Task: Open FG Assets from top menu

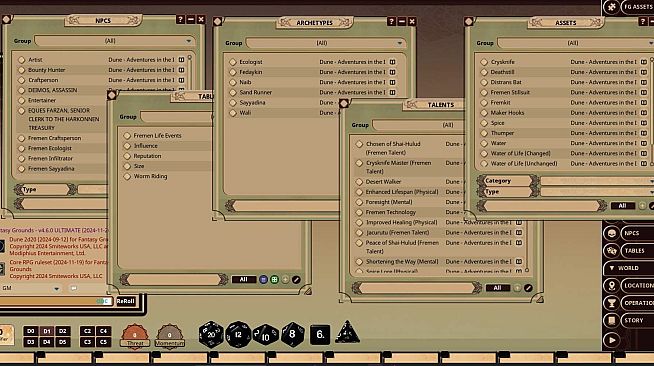Action: point(638,7)
